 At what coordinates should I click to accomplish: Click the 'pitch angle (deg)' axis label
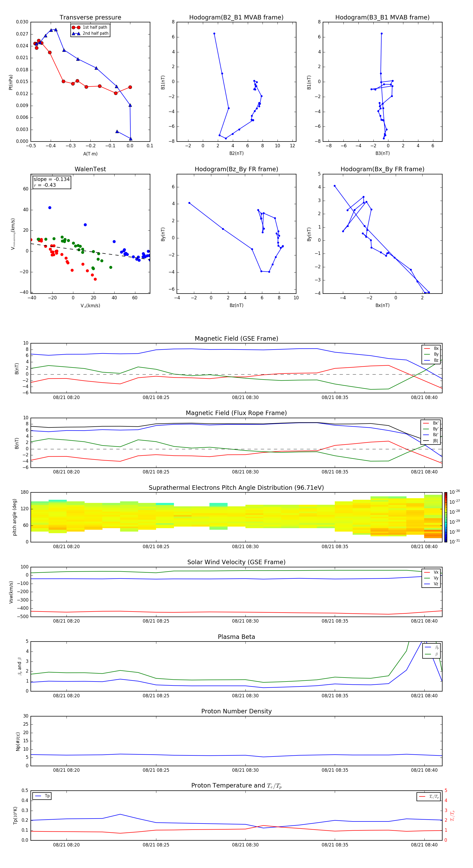pos(14,517)
